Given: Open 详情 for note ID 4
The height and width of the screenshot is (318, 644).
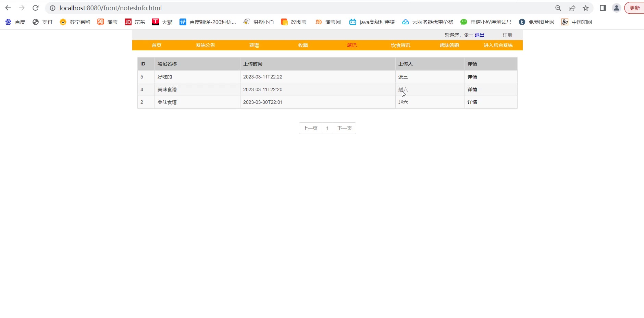Looking at the screenshot, I should click(472, 89).
